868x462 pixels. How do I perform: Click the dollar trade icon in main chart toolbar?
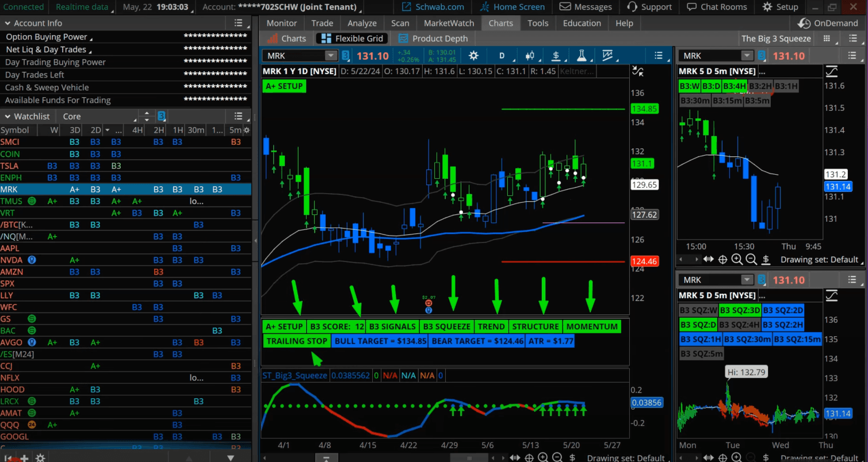click(556, 56)
